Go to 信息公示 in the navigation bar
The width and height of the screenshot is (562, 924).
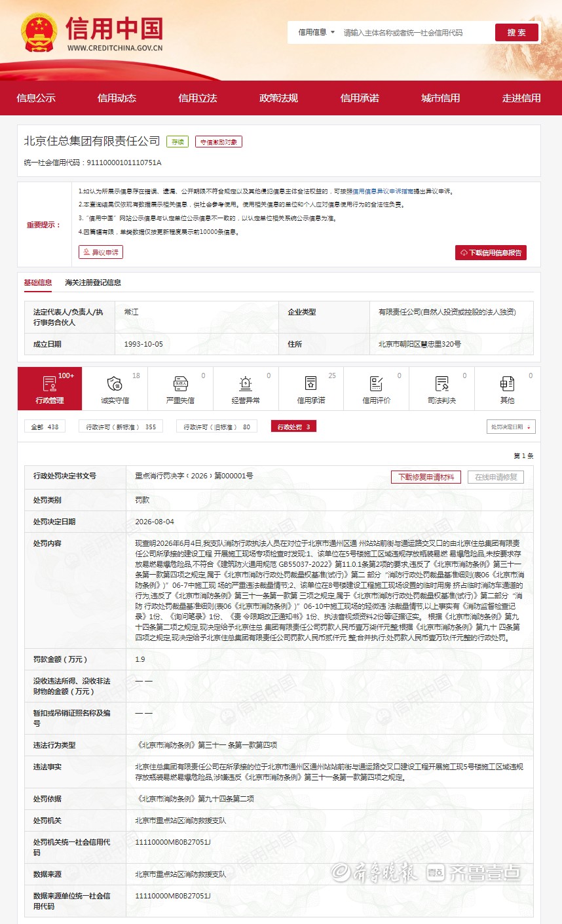(36, 98)
